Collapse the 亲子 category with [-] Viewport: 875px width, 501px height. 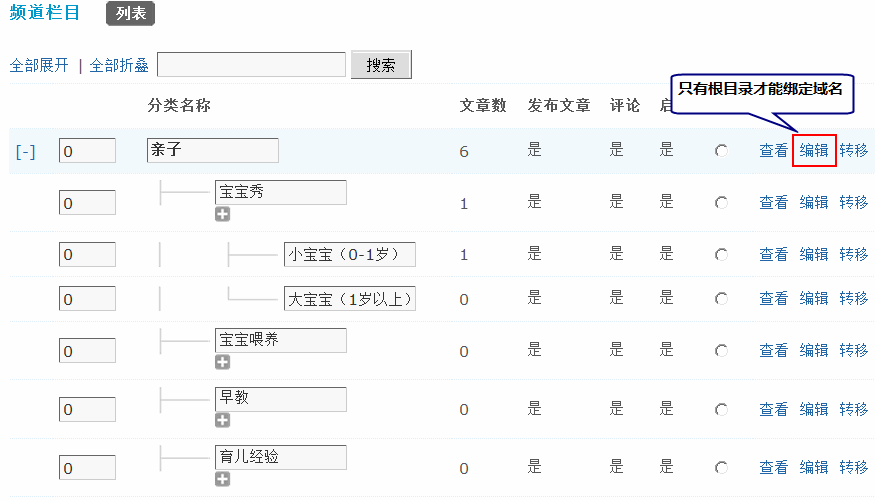(x=26, y=152)
